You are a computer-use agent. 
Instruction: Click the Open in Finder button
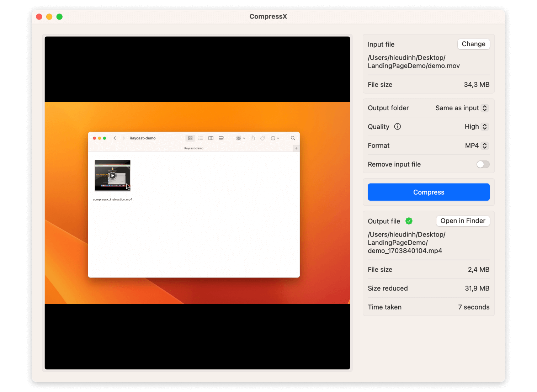coord(463,221)
